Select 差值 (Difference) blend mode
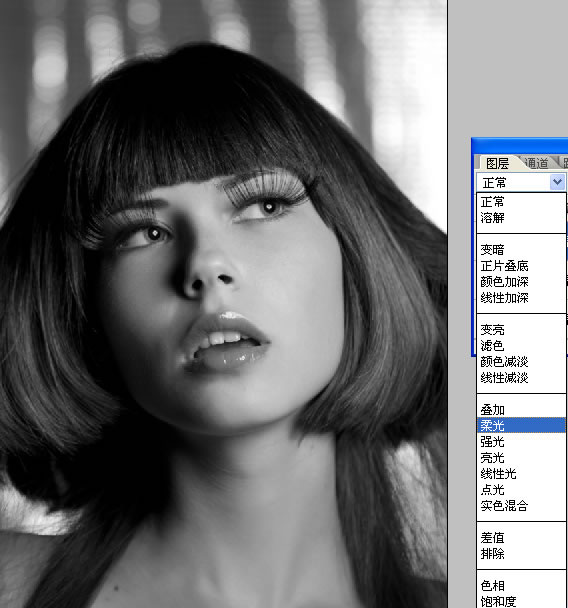 pyautogui.click(x=521, y=538)
